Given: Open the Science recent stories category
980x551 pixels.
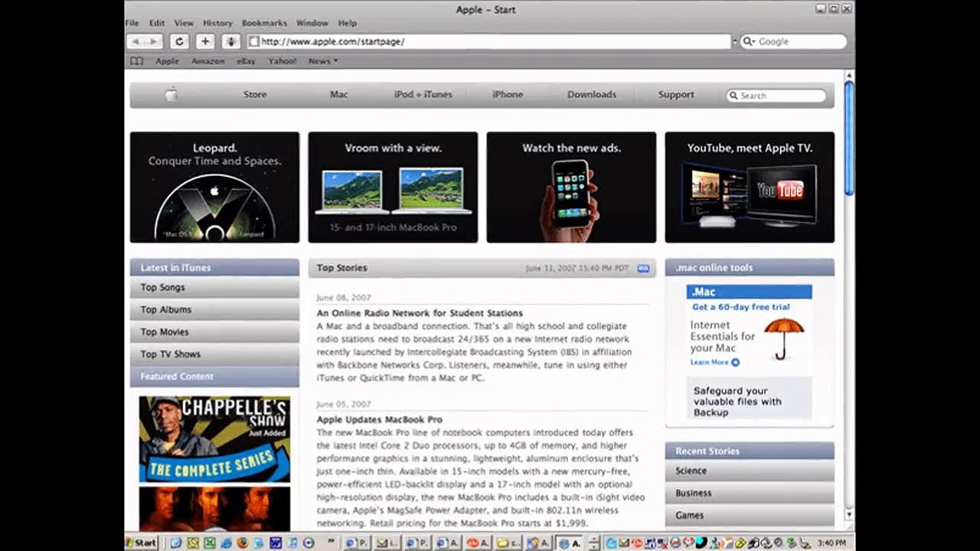Looking at the screenshot, I should click(x=750, y=471).
